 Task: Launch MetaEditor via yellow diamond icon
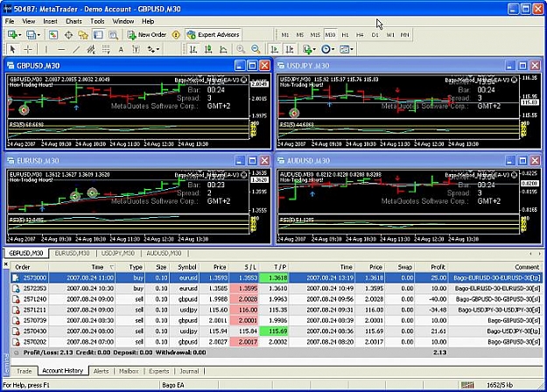(x=176, y=34)
